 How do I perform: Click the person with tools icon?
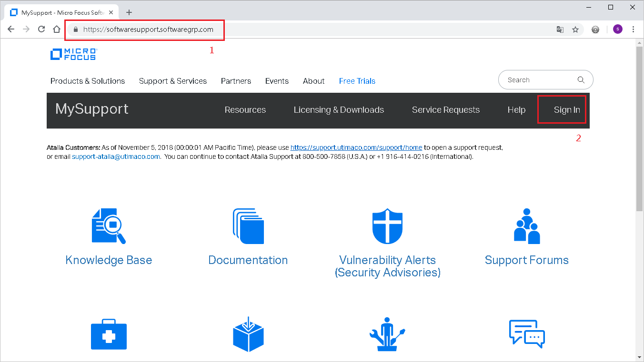click(x=387, y=334)
